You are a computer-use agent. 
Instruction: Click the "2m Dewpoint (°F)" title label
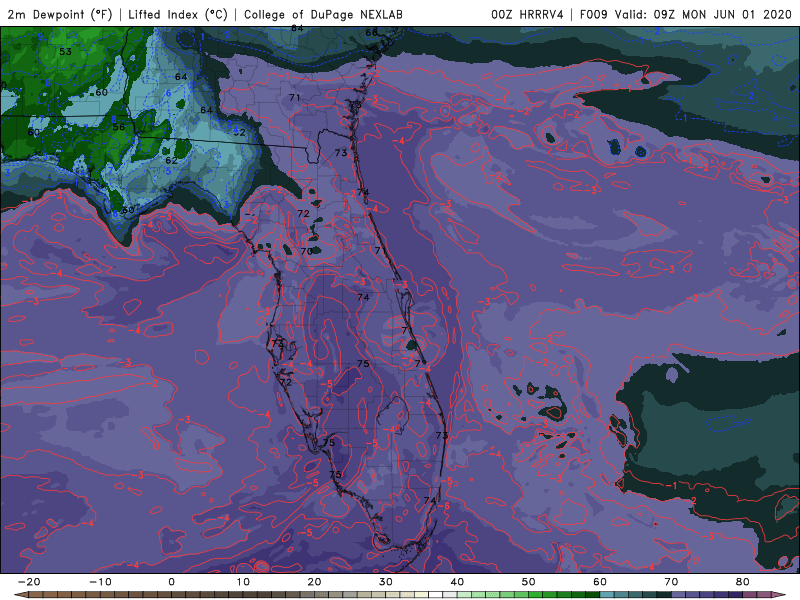pos(60,14)
